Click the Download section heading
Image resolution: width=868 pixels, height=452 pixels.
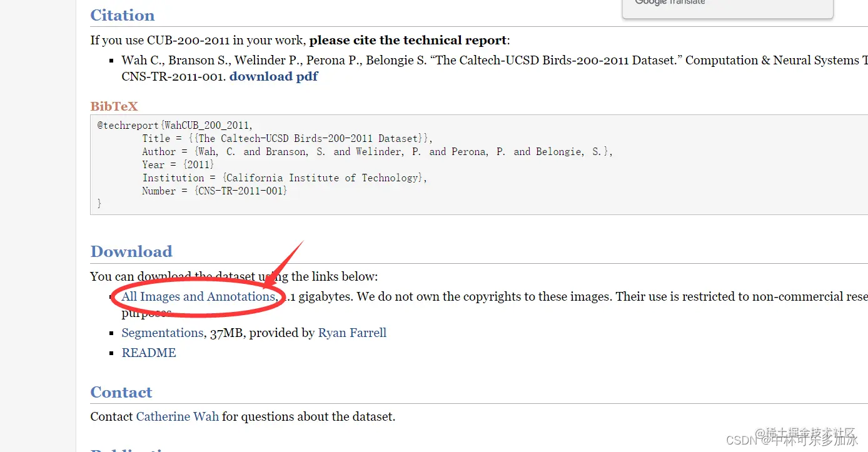(x=131, y=251)
